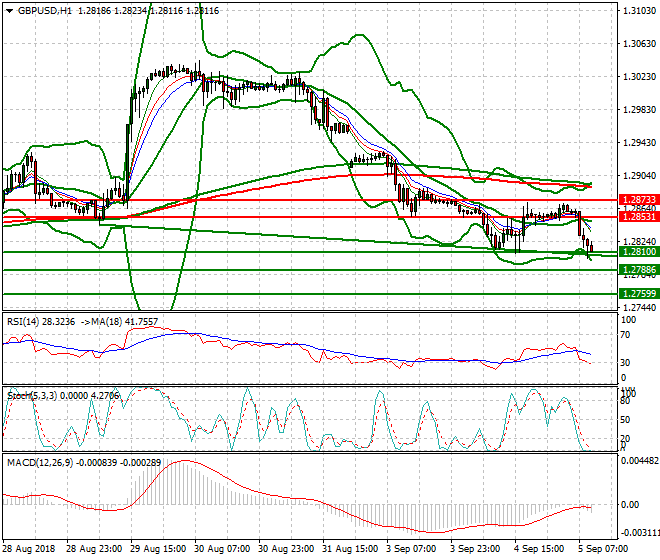Select the 31 Aug 15:00 time label
Viewport: 660px width, 560px height.
tap(349, 549)
